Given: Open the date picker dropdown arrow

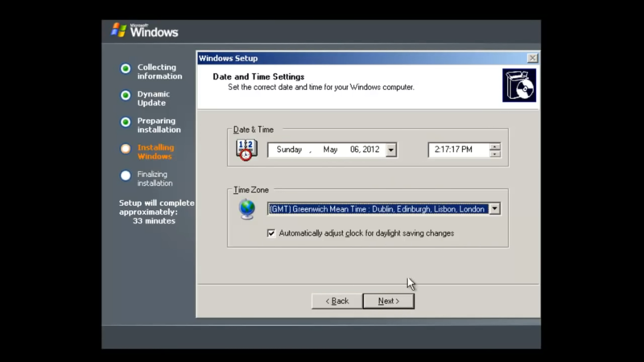Looking at the screenshot, I should pyautogui.click(x=391, y=150).
